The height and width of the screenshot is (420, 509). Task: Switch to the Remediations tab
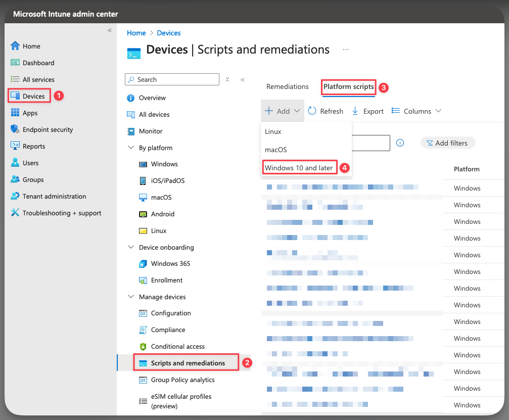click(287, 86)
